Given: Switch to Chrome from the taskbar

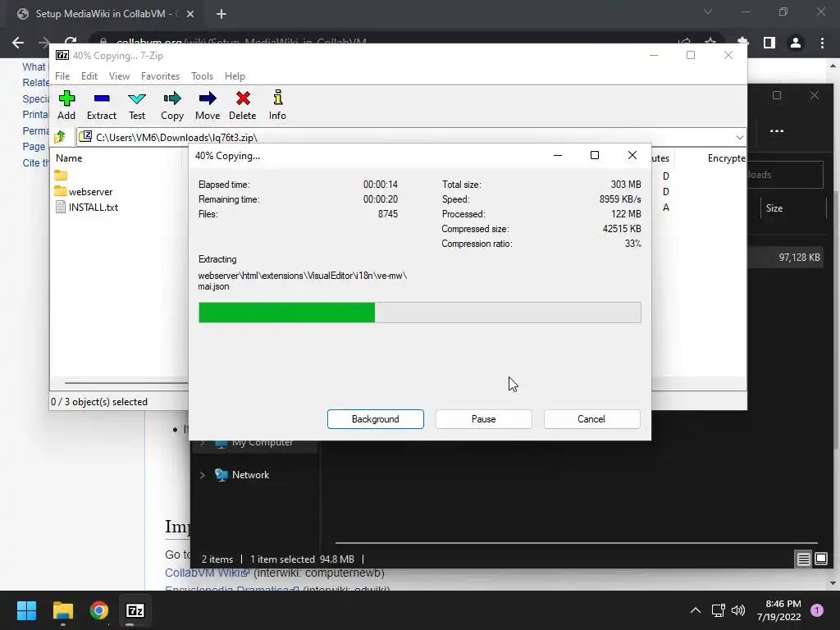Looking at the screenshot, I should (x=99, y=610).
